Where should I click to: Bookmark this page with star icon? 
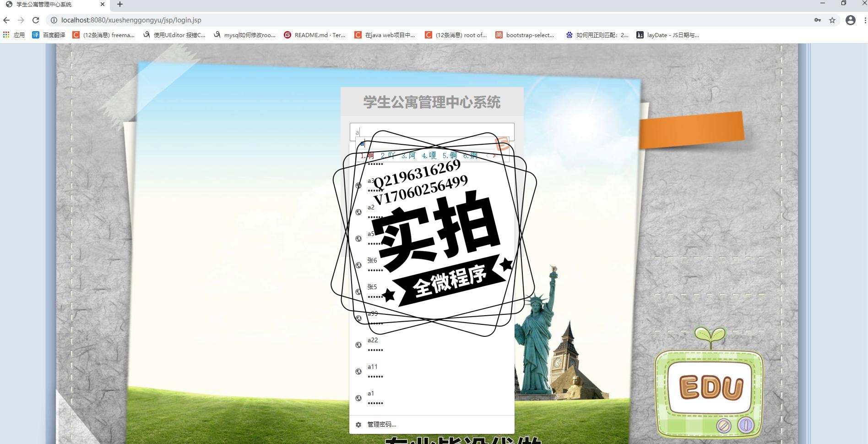832,20
